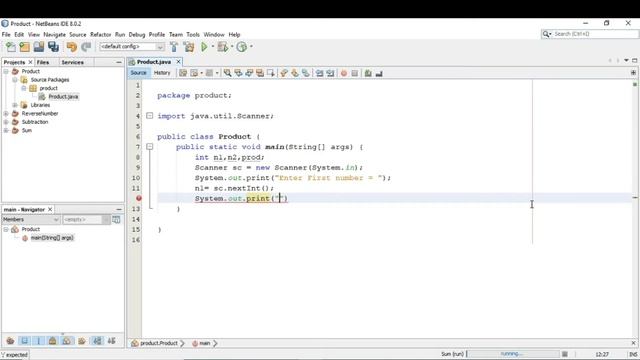Click the Toggle Rectangular Selection icon

[271, 73]
